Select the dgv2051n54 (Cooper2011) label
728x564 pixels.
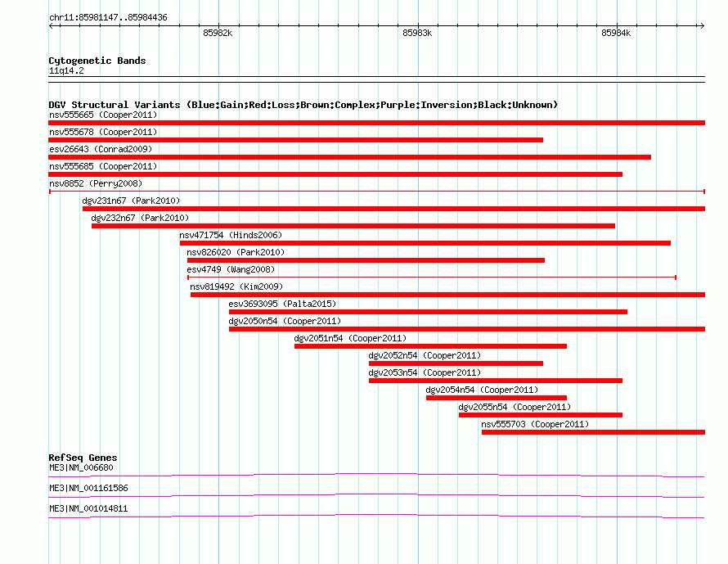(x=350, y=338)
